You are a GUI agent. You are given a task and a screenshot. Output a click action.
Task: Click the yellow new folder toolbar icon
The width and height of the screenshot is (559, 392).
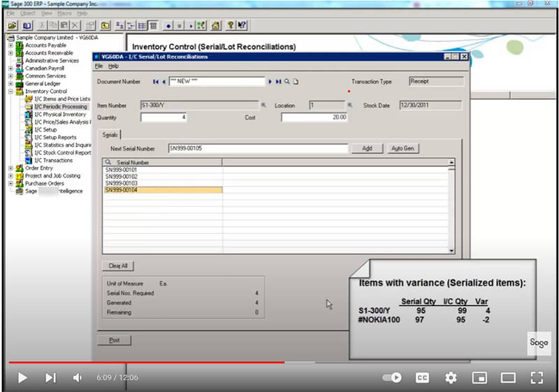(106, 26)
